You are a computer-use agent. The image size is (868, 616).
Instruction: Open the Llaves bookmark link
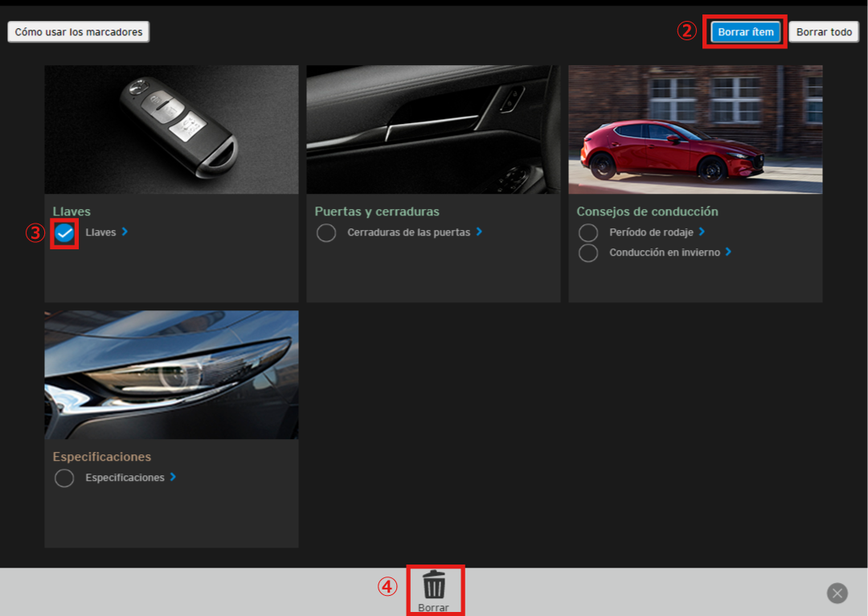(100, 232)
